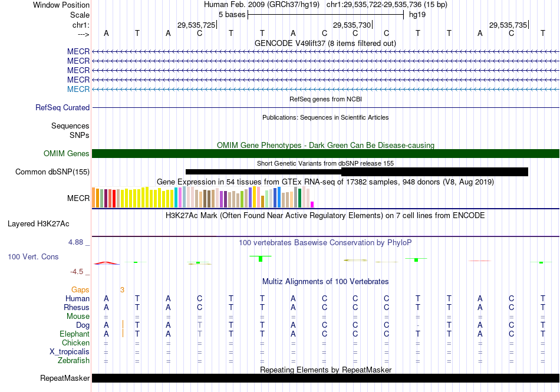560x392 pixels.
Task: Click the dark green bar in GTEx chart
Action: (299, 198)
